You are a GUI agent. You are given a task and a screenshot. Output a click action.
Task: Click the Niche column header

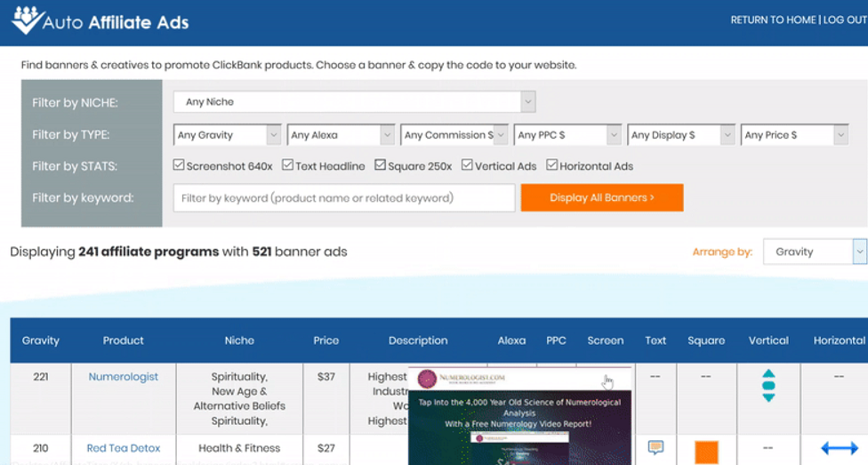point(239,341)
